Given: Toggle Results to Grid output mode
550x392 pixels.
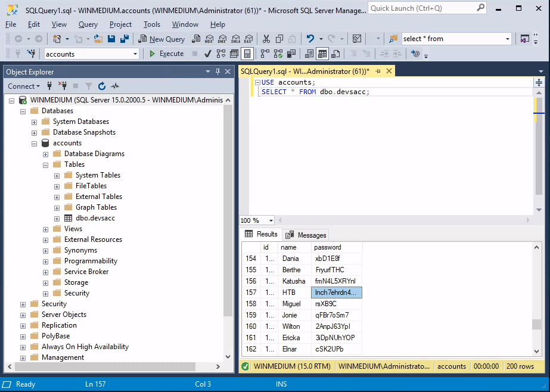Looking at the screenshot, I should tap(322, 54).
